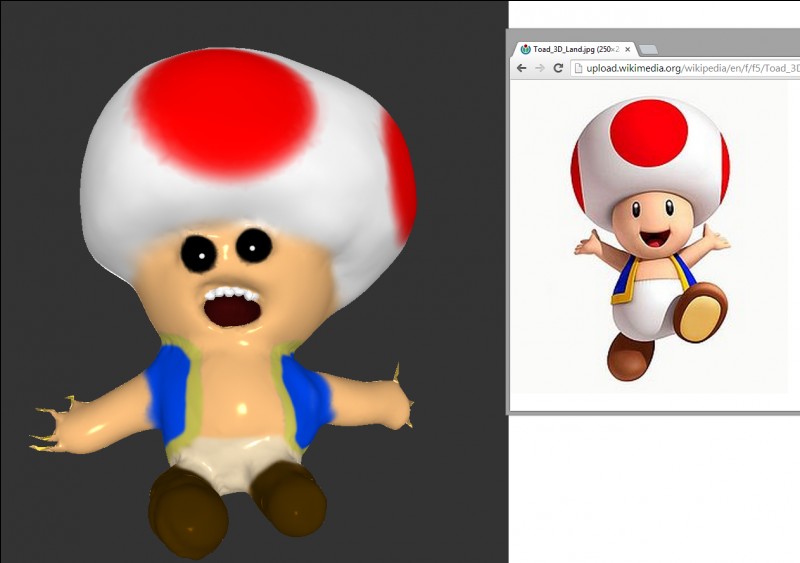Open a new browser tab
The width and height of the screenshot is (800, 563).
[648, 50]
